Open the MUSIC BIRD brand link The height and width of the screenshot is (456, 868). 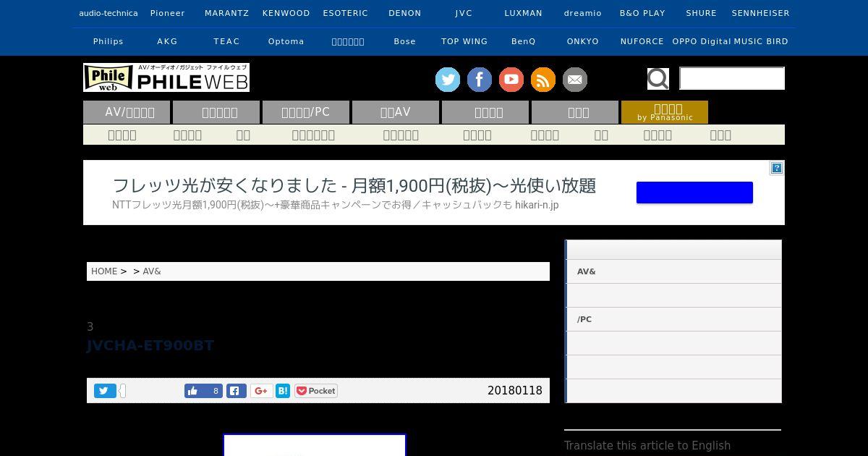(x=761, y=41)
